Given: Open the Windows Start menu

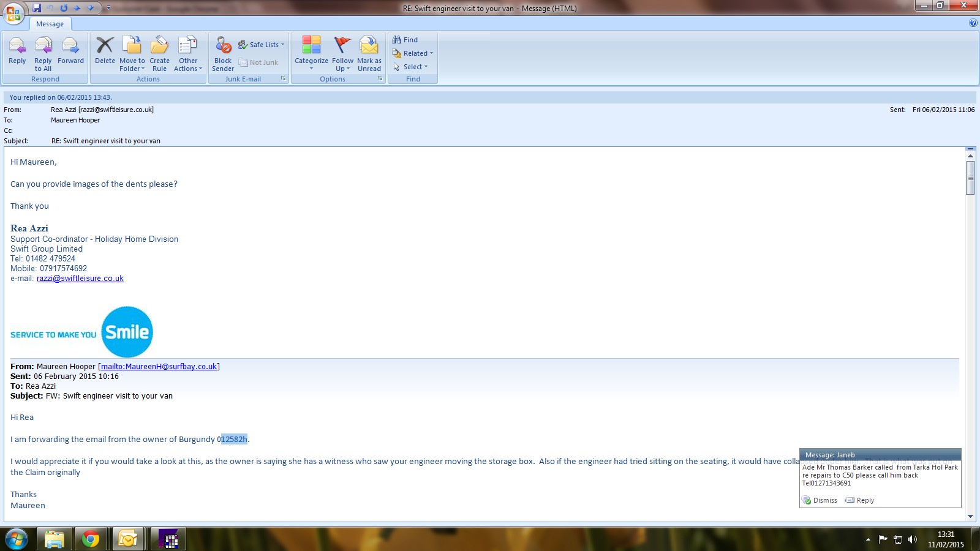Looking at the screenshot, I should tap(17, 539).
